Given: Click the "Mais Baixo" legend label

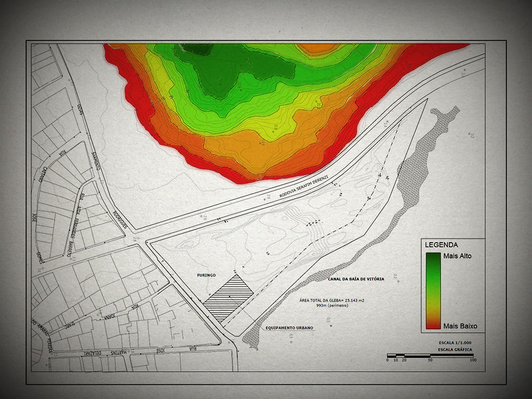Looking at the screenshot, I should tap(460, 326).
